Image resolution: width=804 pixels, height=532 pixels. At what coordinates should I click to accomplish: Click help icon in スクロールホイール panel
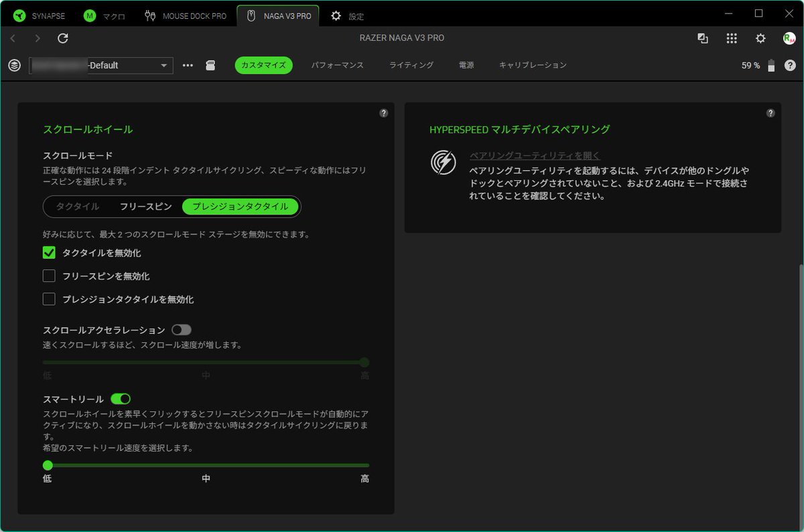[x=383, y=113]
